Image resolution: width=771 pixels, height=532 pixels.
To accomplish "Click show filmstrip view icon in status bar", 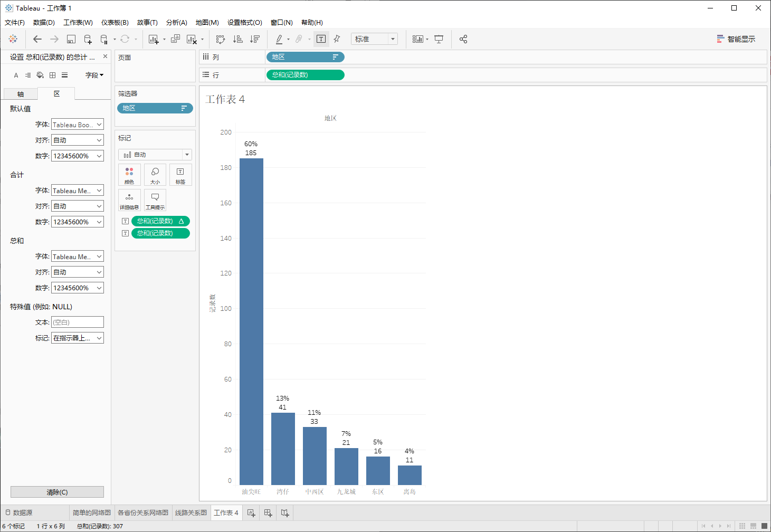I will (753, 526).
